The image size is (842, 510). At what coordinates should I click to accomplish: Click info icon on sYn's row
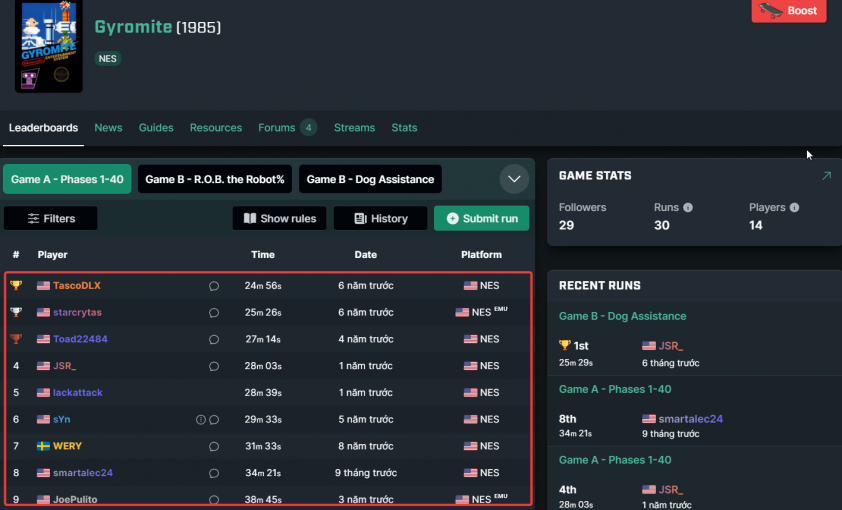(x=201, y=420)
